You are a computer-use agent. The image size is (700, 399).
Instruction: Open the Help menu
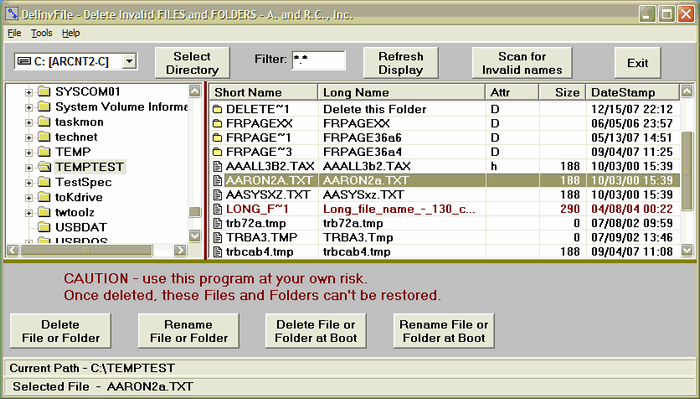tap(71, 33)
